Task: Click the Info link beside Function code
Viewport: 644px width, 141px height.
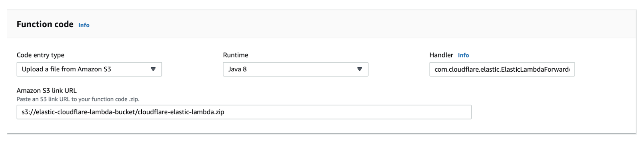Action: click(x=84, y=25)
